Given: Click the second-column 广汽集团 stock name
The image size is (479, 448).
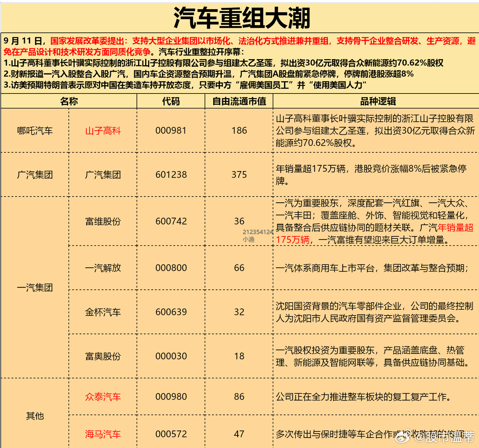Looking at the screenshot, I should click(103, 175).
